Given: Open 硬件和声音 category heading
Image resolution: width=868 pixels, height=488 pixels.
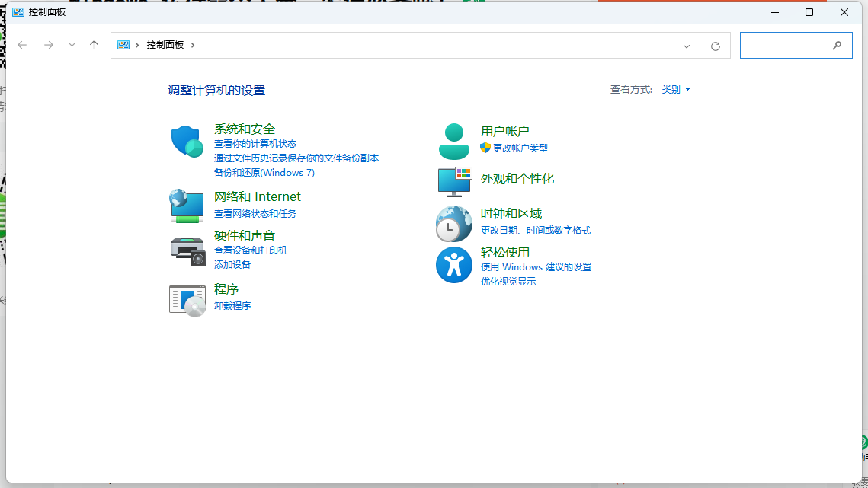Looking at the screenshot, I should [245, 236].
